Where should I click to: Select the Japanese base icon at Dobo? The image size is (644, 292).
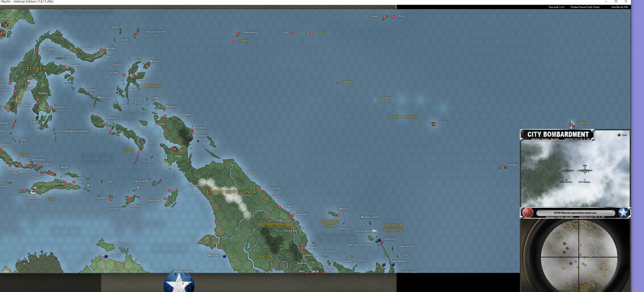point(170,190)
